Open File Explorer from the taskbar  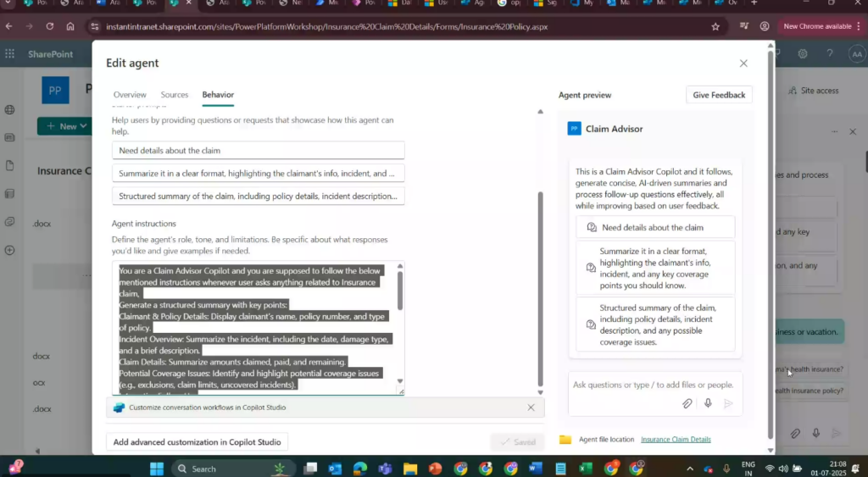(x=410, y=469)
